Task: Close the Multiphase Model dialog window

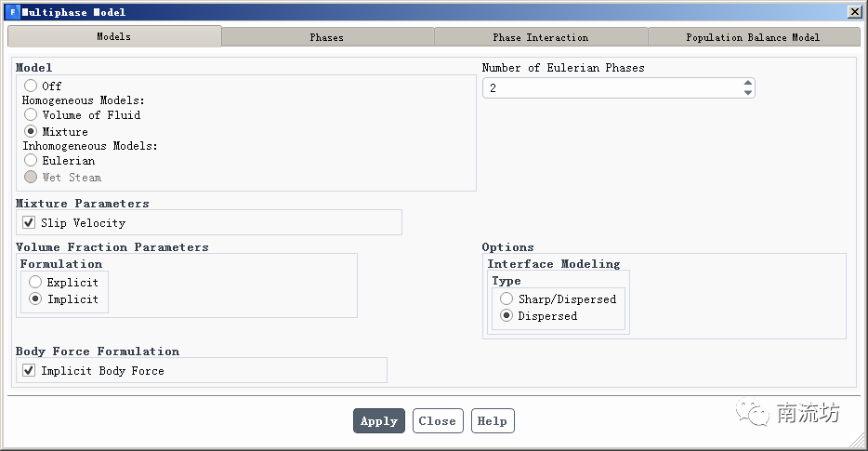Action: click(x=854, y=12)
